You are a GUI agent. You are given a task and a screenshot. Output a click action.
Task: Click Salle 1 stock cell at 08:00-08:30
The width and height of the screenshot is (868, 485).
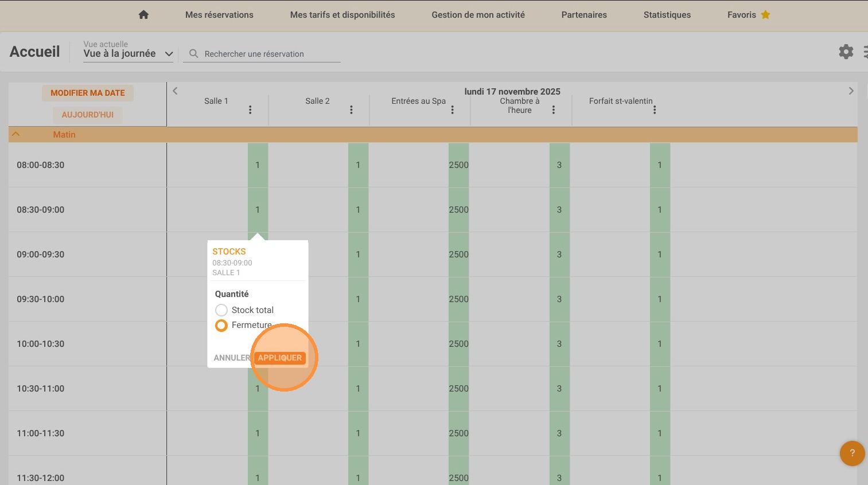[258, 165]
